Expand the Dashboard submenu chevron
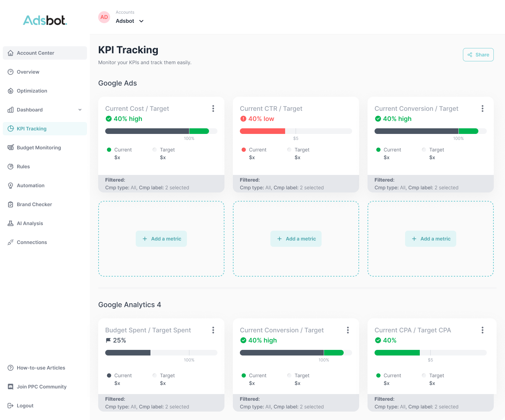505x420 pixels. tap(80, 110)
